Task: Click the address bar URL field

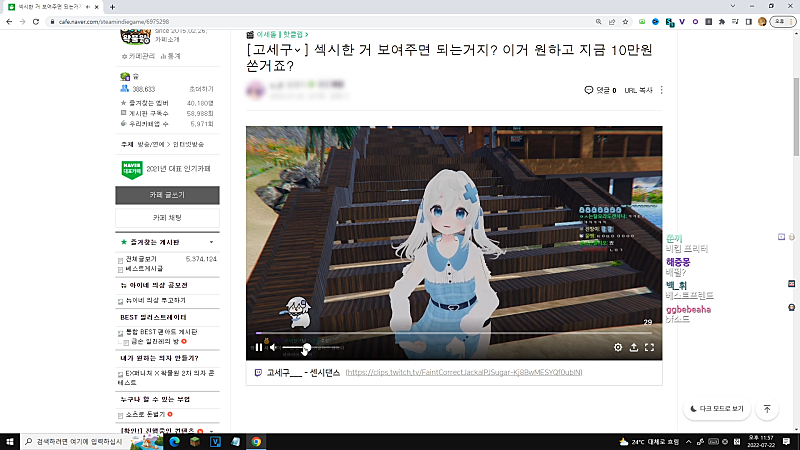Action: click(x=321, y=21)
